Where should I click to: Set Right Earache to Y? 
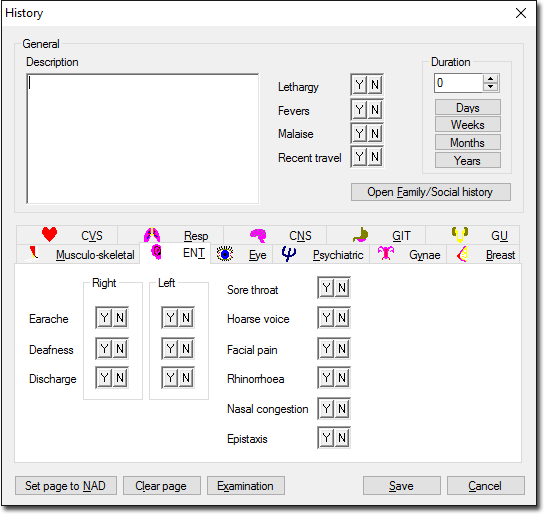(104, 317)
